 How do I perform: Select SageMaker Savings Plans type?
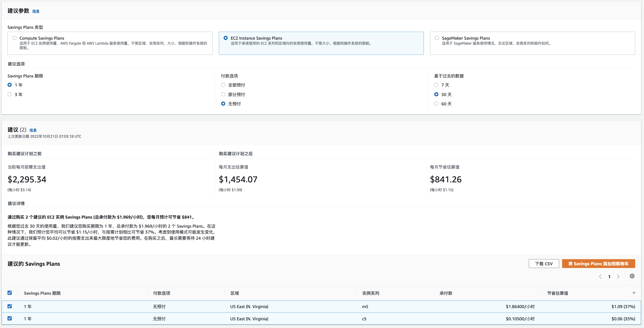tap(436, 38)
